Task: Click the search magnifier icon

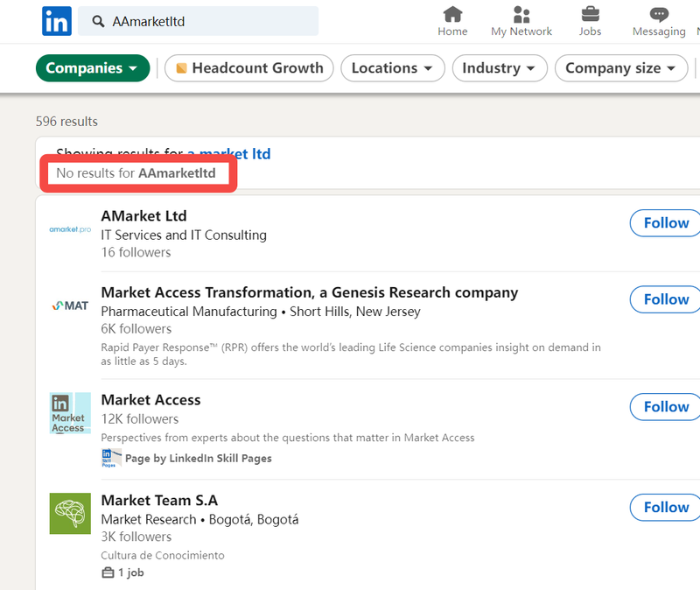Action: click(98, 21)
